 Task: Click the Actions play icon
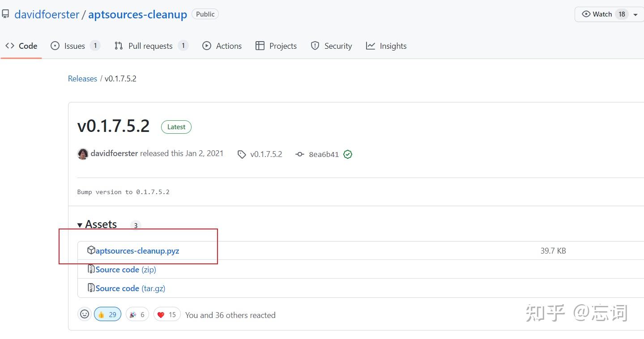coord(207,46)
